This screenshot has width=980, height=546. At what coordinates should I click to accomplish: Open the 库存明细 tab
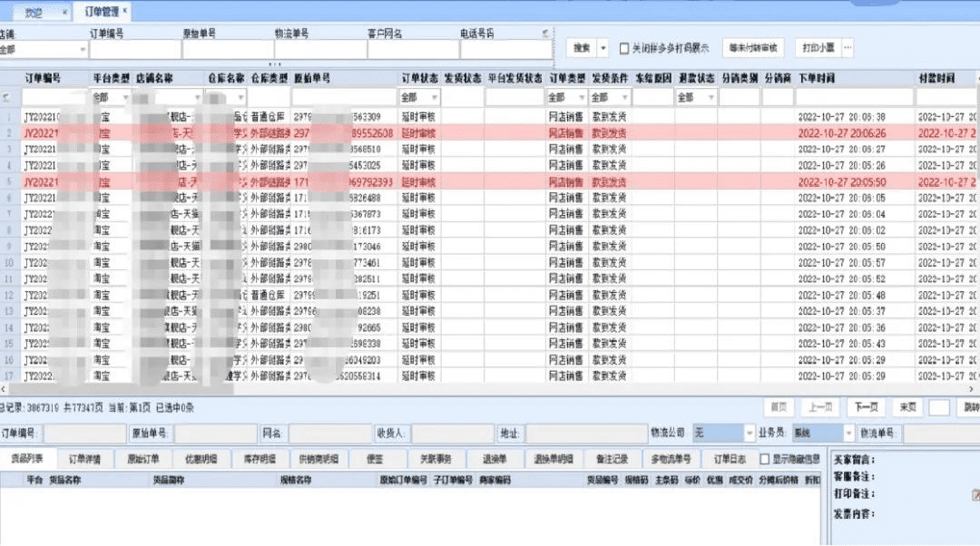coord(260,459)
